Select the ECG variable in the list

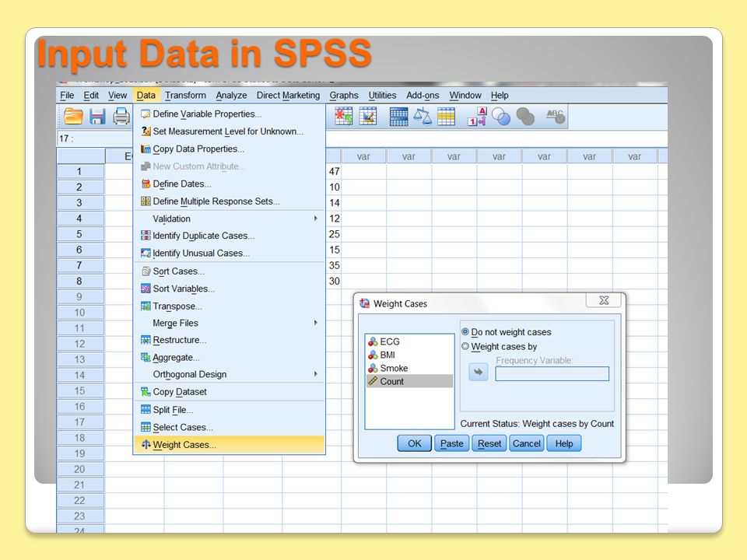409,341
